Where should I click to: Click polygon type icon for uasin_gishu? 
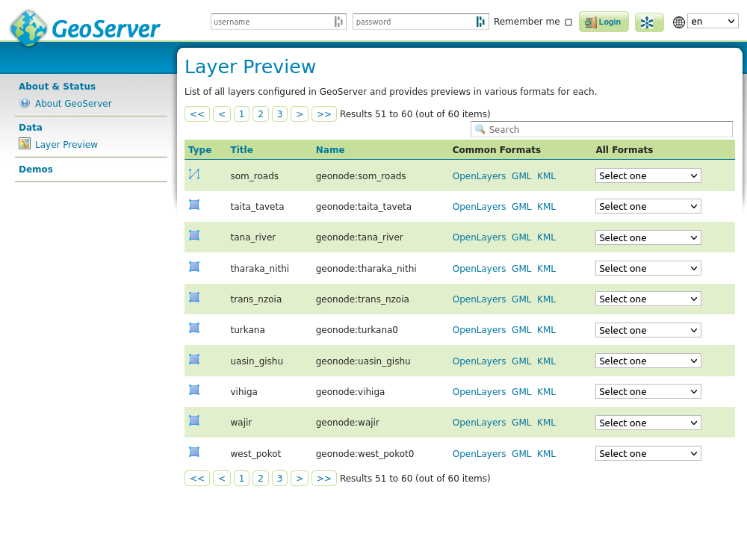tap(194, 359)
